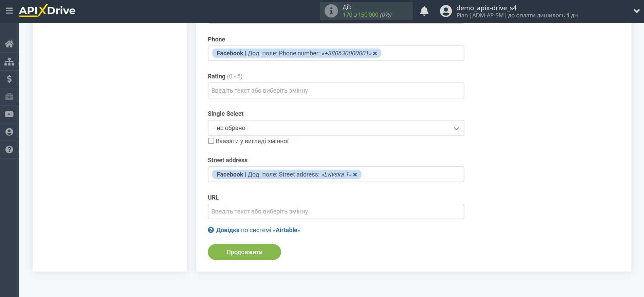Click into the URL input field
The height and width of the screenshot is (297, 644).
pyautogui.click(x=336, y=211)
